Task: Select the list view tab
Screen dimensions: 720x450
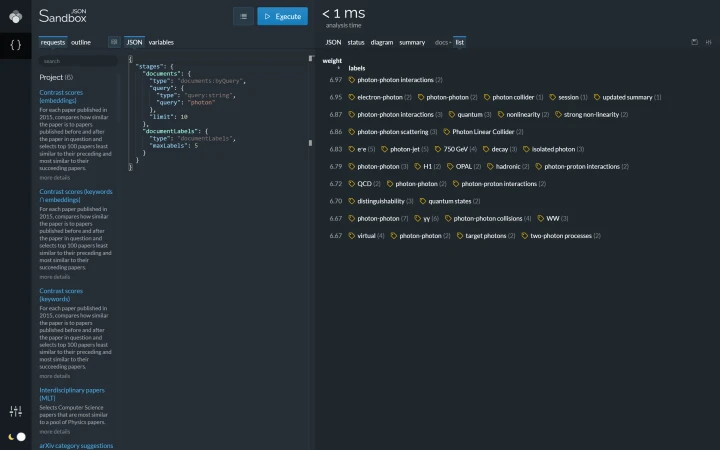Action: (460, 42)
